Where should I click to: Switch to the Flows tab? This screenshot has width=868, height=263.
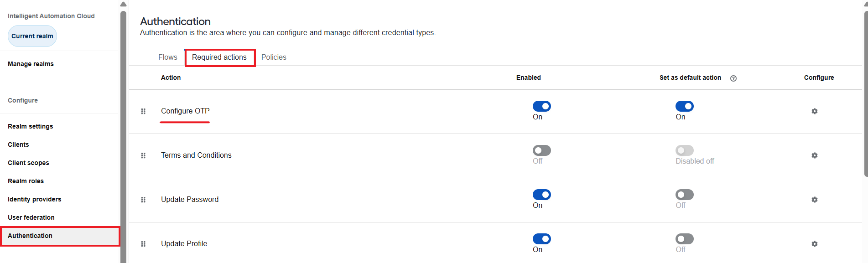click(168, 57)
